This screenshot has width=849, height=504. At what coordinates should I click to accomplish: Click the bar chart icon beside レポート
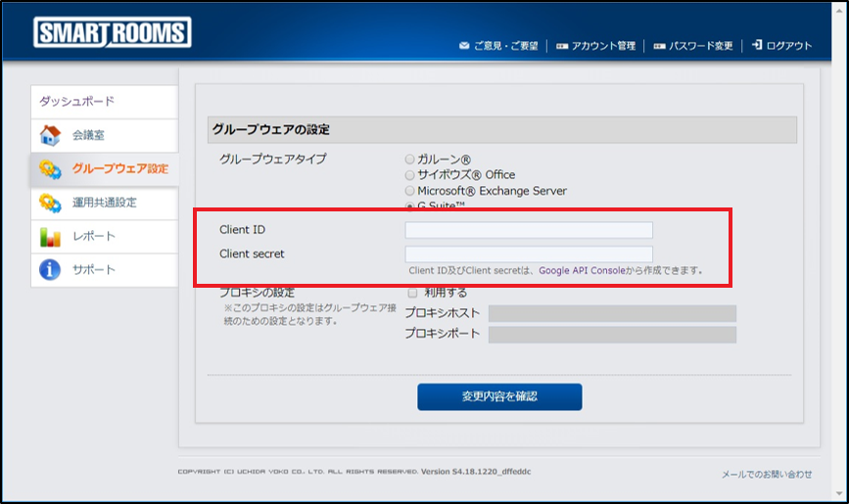coord(50,236)
